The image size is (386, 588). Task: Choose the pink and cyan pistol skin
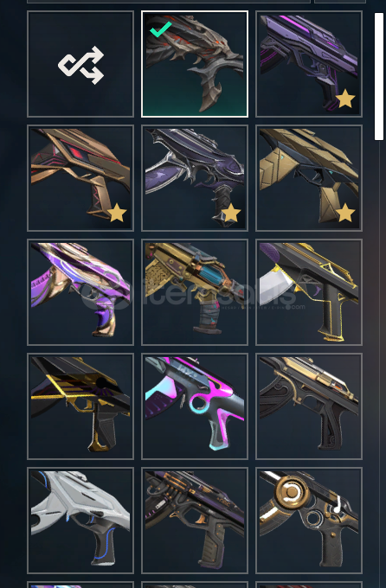(195, 406)
